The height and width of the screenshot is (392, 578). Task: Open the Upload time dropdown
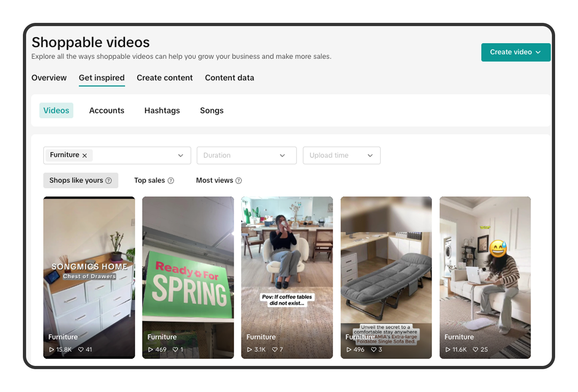click(x=342, y=155)
